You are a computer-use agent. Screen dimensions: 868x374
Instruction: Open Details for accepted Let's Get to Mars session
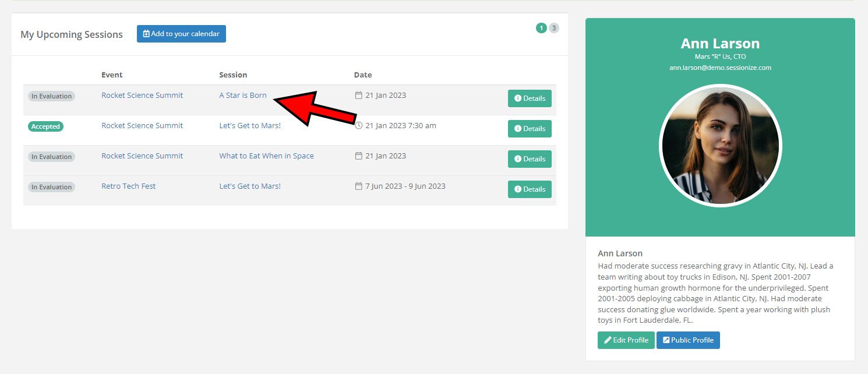tap(529, 129)
